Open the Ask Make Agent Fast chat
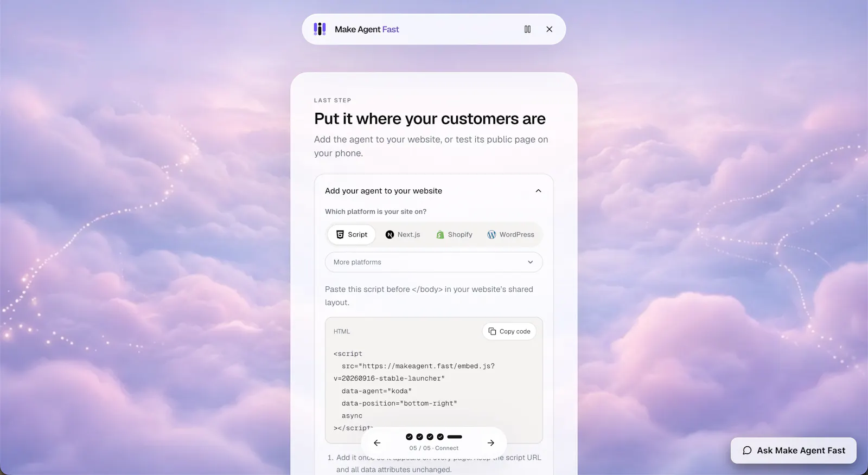The width and height of the screenshot is (868, 475). 794,451
